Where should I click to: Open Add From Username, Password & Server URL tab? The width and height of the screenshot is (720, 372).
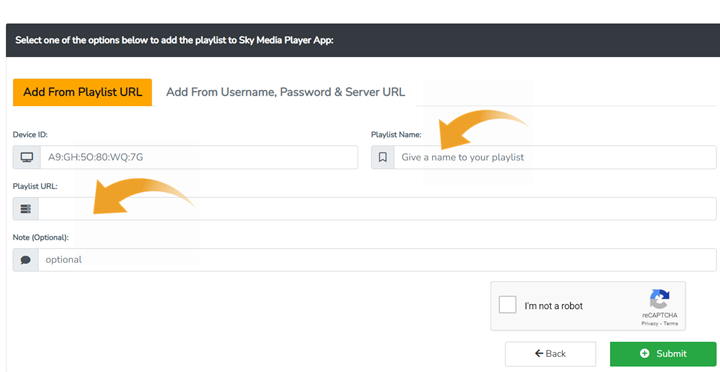tap(286, 92)
